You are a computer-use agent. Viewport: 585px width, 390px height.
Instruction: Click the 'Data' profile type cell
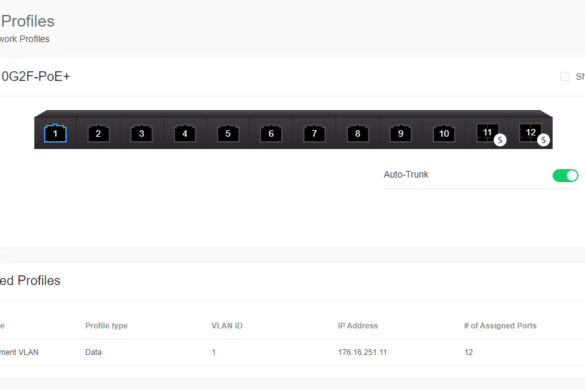93,352
